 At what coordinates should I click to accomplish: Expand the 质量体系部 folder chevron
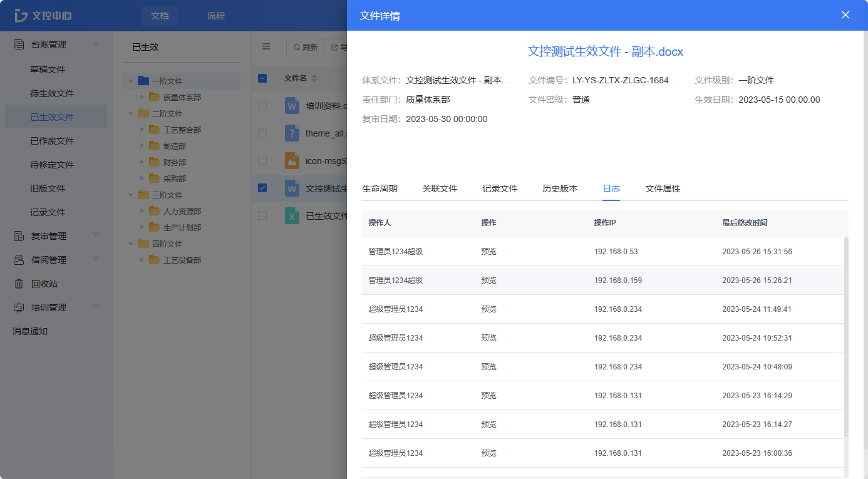(142, 97)
